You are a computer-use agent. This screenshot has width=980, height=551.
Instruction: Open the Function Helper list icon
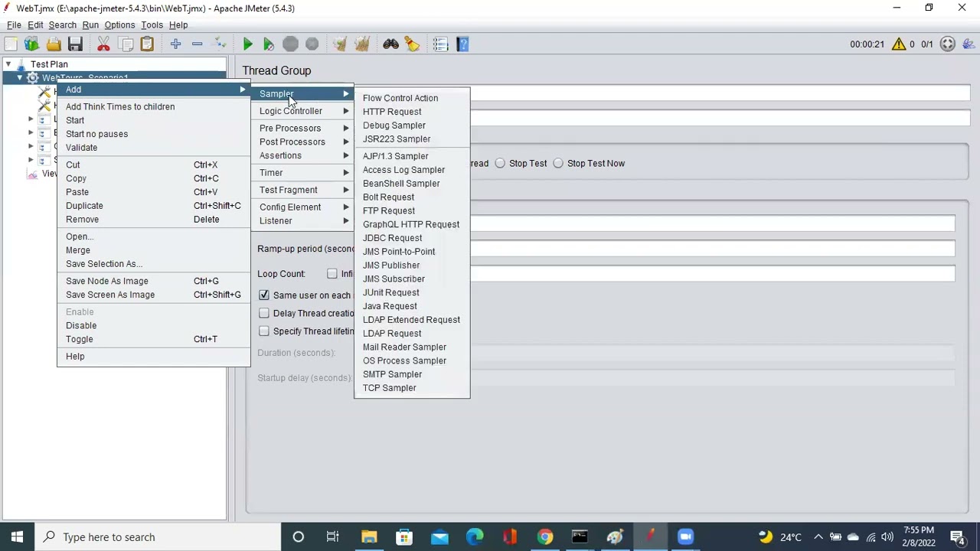(440, 44)
